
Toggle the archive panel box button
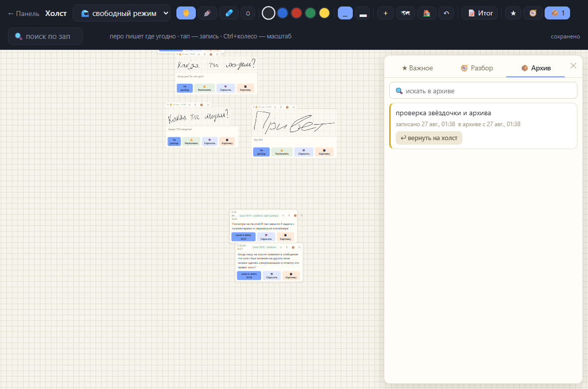(x=557, y=13)
